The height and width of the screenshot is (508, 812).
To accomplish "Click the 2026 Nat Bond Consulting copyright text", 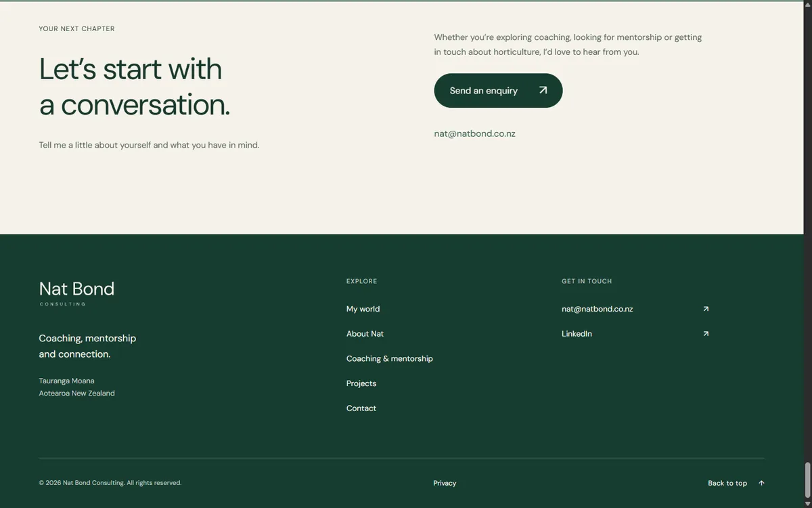I will coord(110,483).
